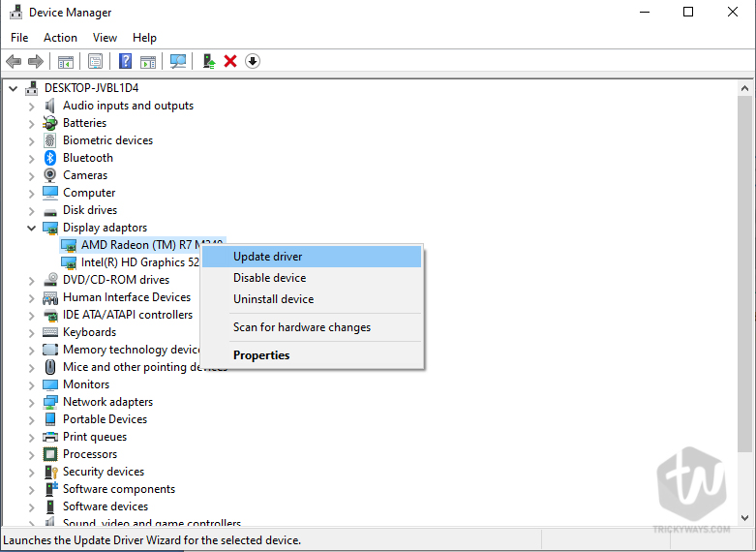Open Properties from the context menu

click(x=312, y=355)
